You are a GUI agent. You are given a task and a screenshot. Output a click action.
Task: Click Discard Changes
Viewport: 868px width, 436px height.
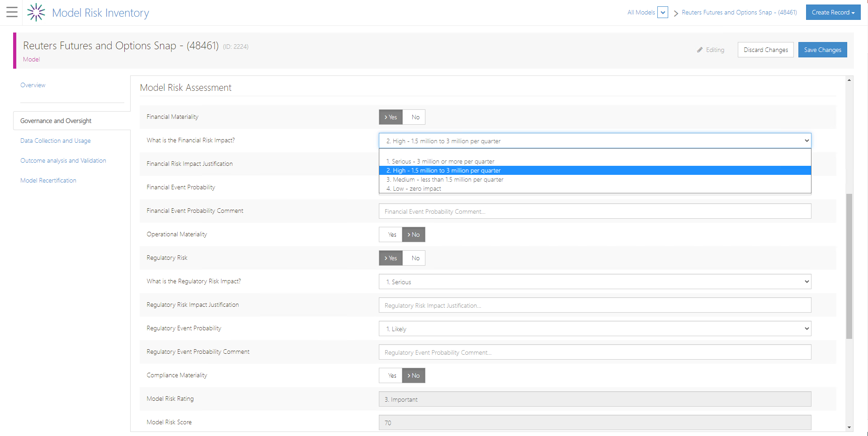765,50
